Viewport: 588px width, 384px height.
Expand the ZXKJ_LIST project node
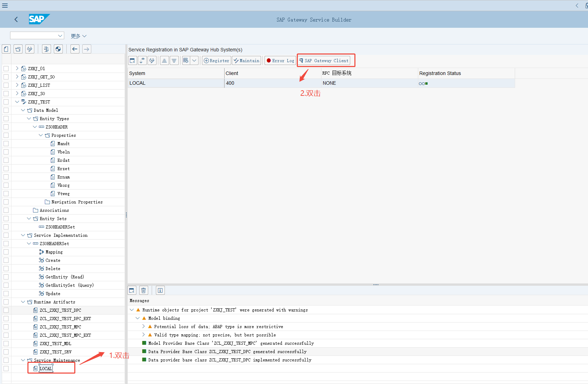[x=17, y=85]
